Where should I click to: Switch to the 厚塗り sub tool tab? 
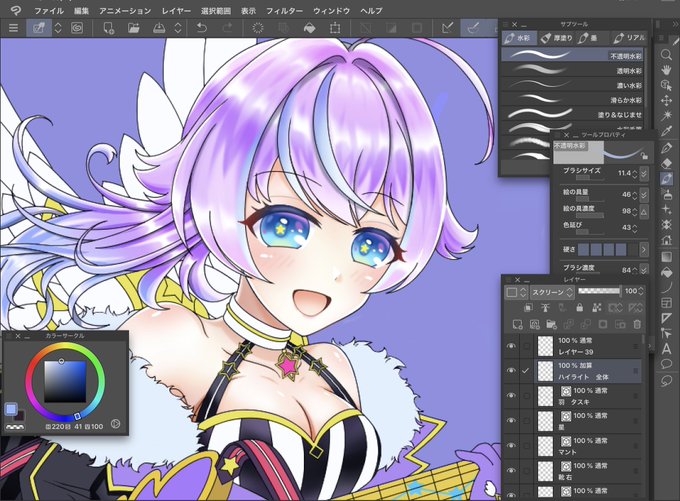pos(557,38)
